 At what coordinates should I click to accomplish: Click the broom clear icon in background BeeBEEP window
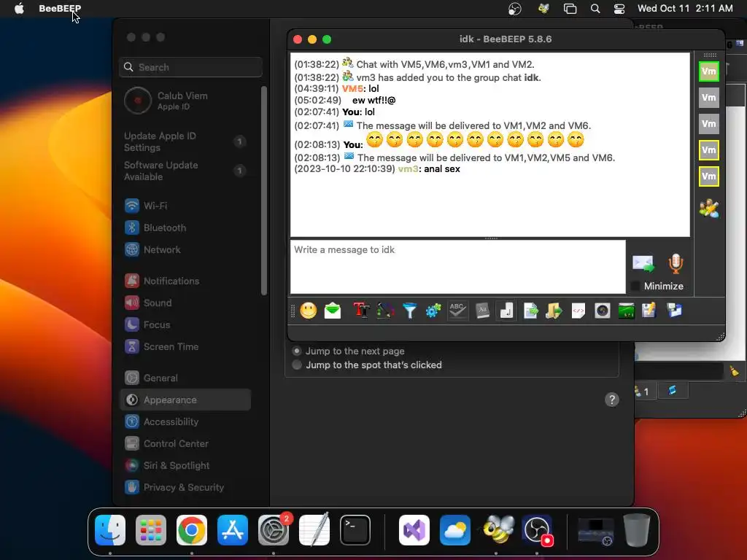tap(734, 370)
